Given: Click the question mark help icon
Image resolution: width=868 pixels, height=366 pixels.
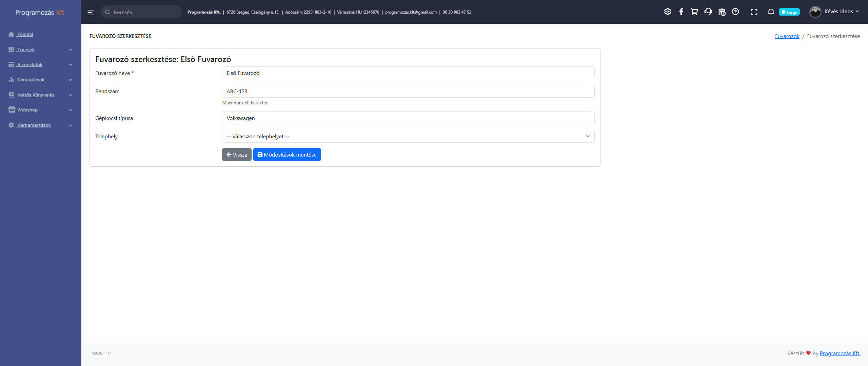Looking at the screenshot, I should [735, 12].
